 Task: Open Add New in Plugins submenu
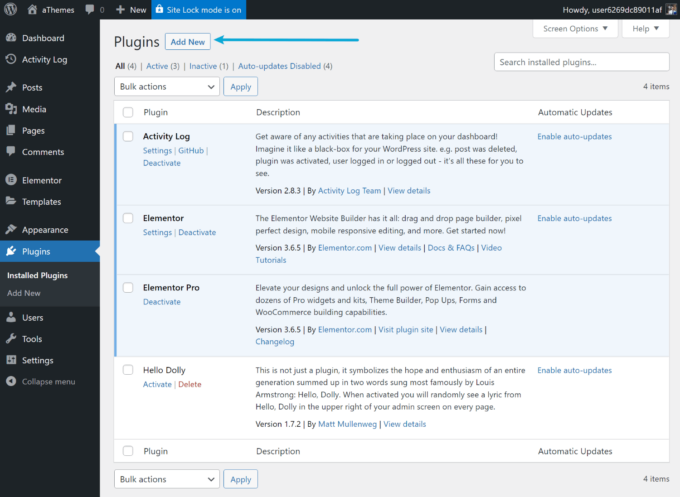click(24, 293)
